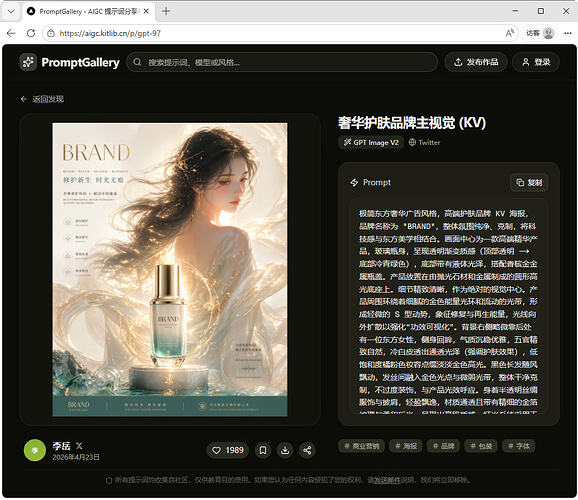Click the browser back arrow

click(x=11, y=33)
